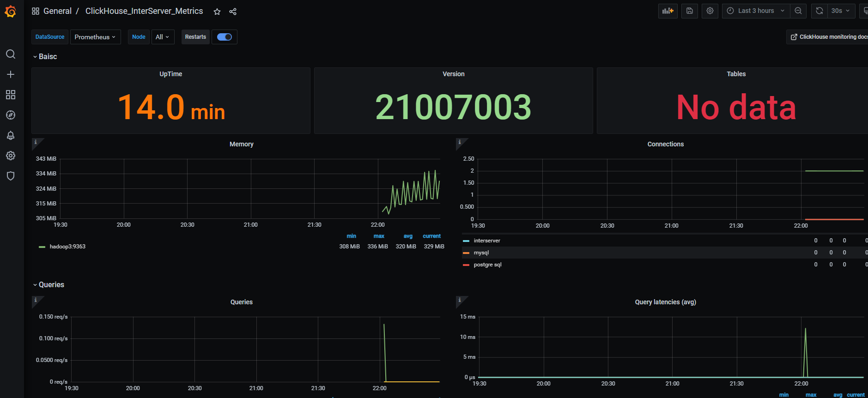Open the General folder breadcrumb
The width and height of the screenshot is (868, 398).
(x=57, y=11)
